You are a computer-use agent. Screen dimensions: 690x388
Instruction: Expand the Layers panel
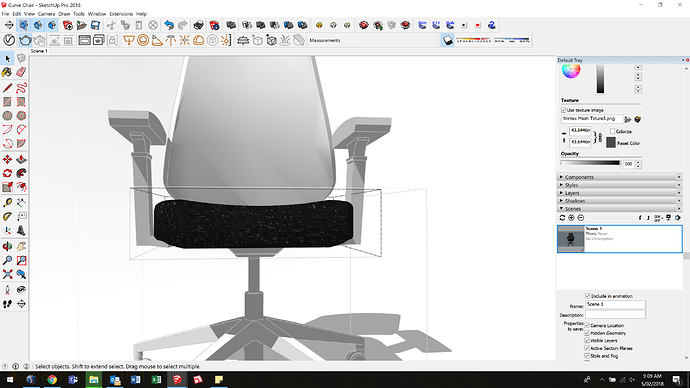point(620,193)
